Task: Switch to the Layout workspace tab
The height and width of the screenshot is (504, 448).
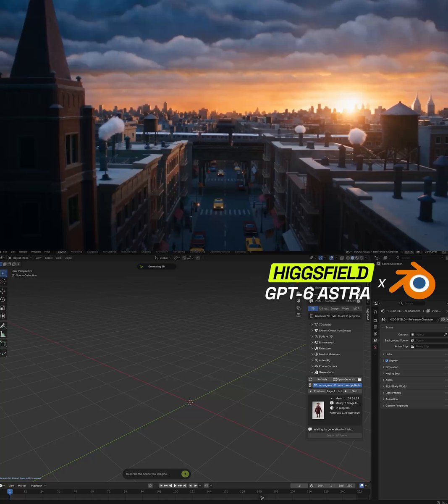Action: tap(62, 252)
